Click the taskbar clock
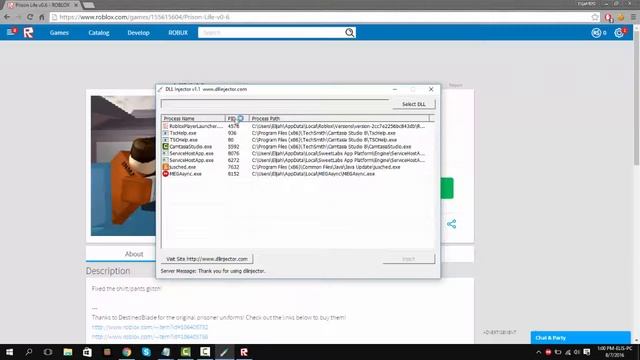640x360 pixels. coord(615,352)
